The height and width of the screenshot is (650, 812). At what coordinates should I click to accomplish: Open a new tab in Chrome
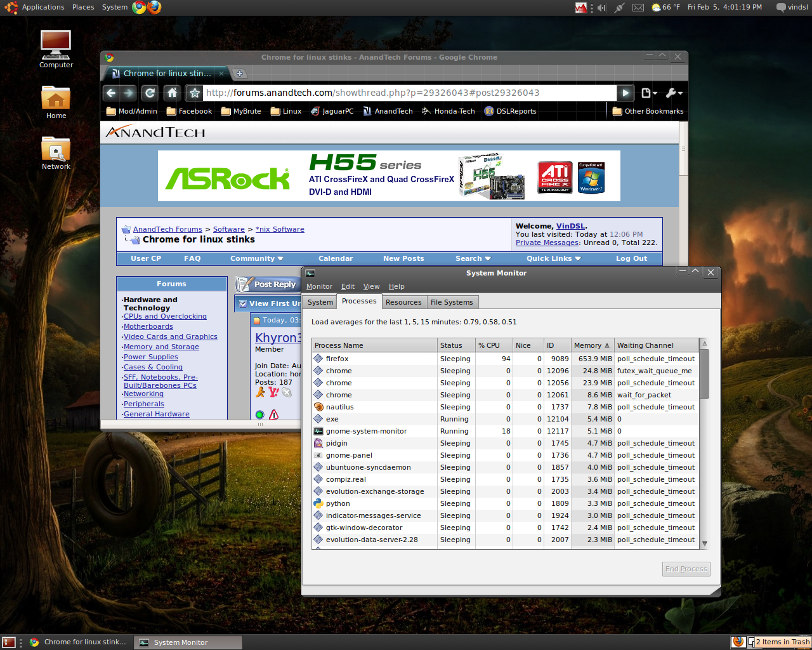point(240,74)
